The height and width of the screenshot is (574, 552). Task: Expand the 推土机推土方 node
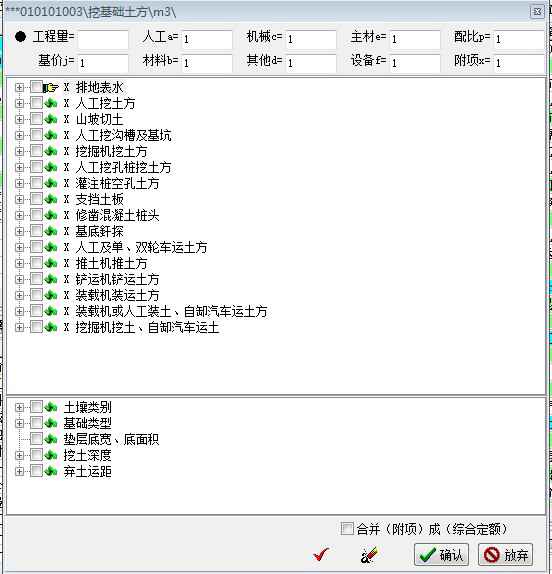[x=19, y=263]
